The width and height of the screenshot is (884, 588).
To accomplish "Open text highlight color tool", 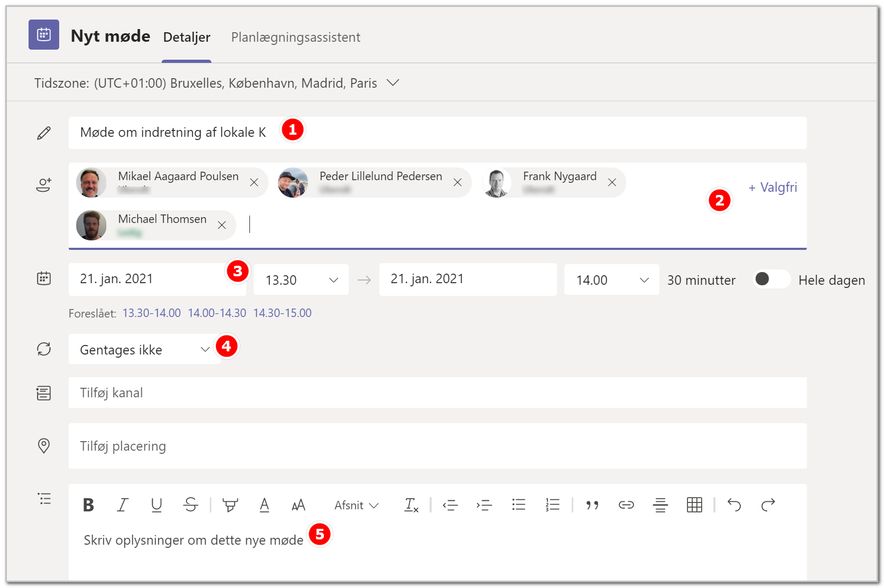I will pos(230,505).
